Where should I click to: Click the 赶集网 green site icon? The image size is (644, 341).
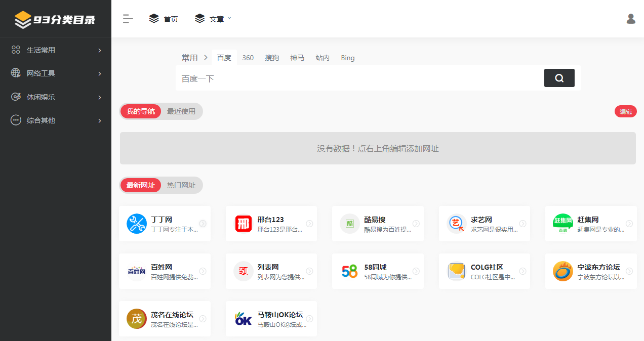pos(563,224)
